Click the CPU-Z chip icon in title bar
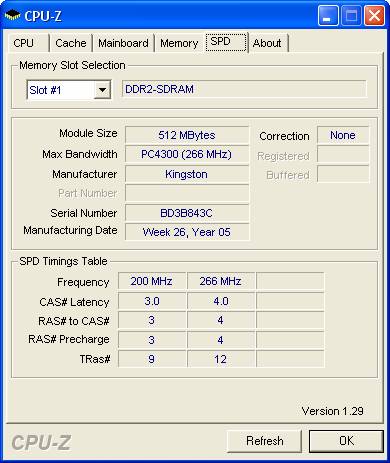 pyautogui.click(x=12, y=15)
